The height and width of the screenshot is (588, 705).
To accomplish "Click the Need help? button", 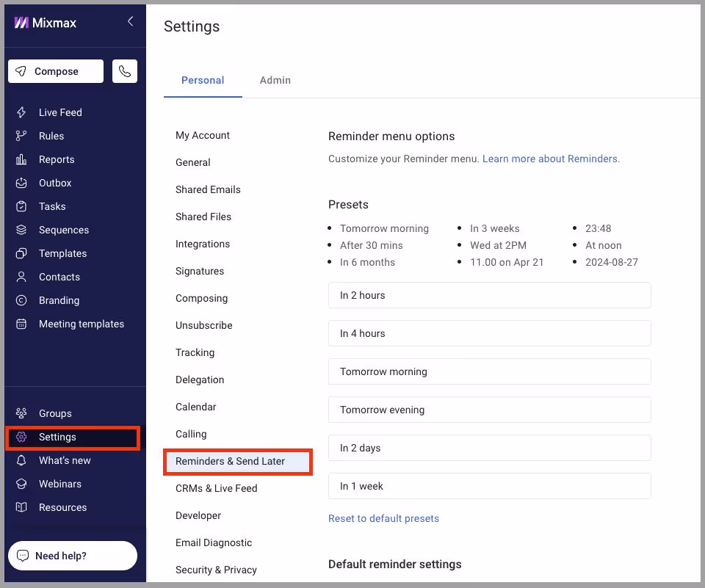I will 73,556.
